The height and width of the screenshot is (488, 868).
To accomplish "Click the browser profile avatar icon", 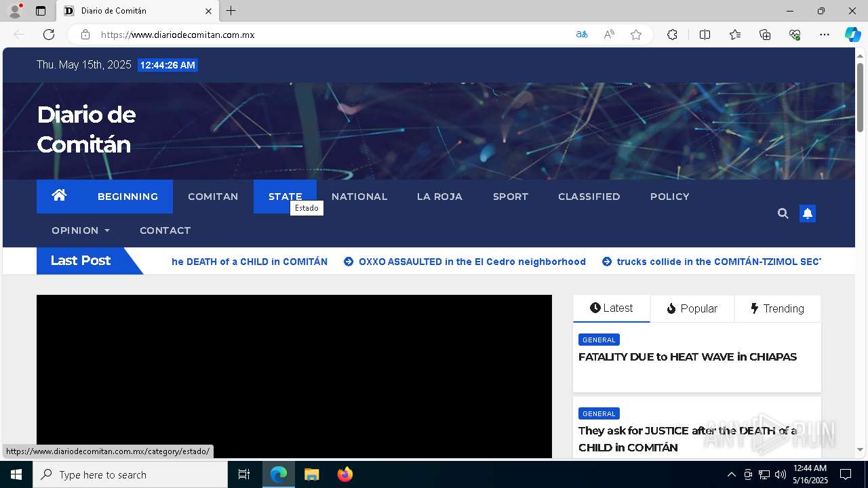I will (x=15, y=11).
